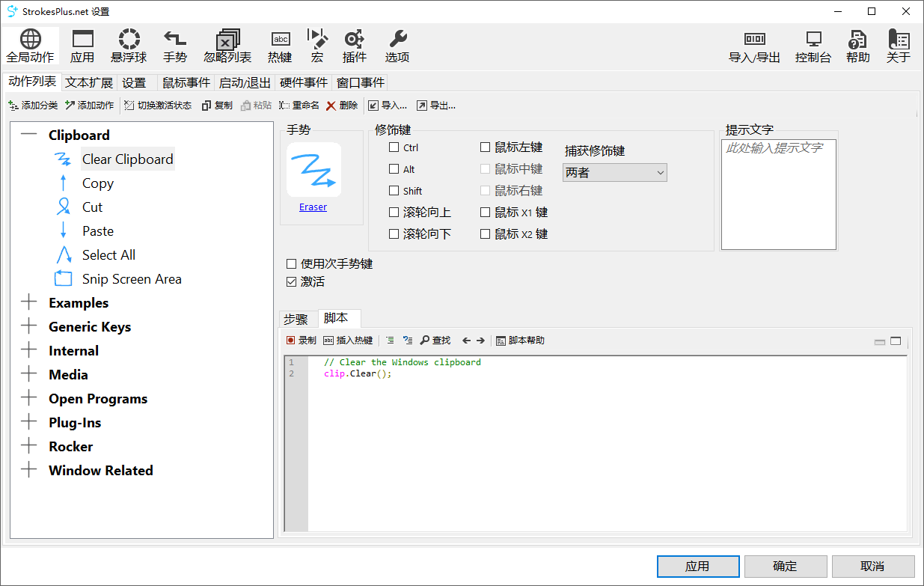The height and width of the screenshot is (586, 924).
Task: Click 添加分类 add category toolbar button
Action: click(33, 106)
